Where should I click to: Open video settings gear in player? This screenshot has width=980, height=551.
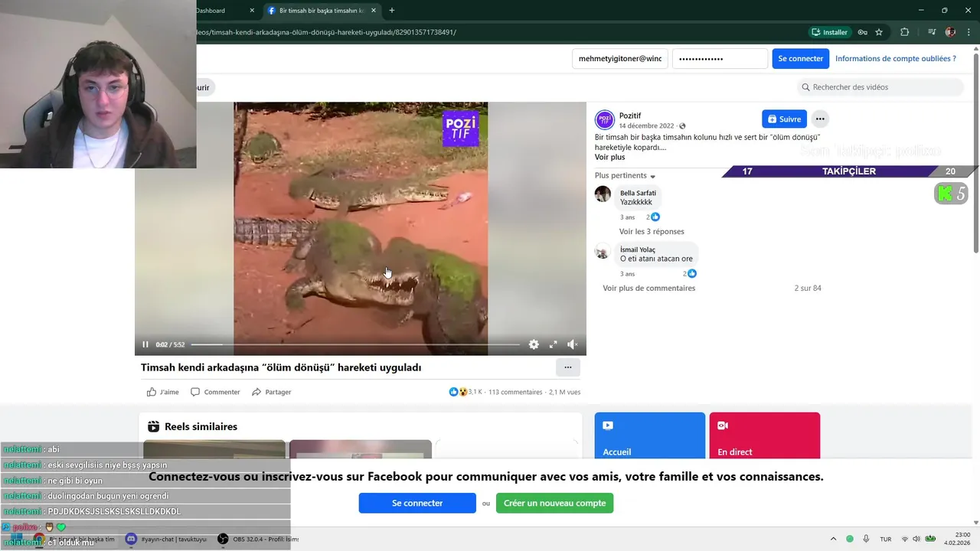click(x=534, y=344)
